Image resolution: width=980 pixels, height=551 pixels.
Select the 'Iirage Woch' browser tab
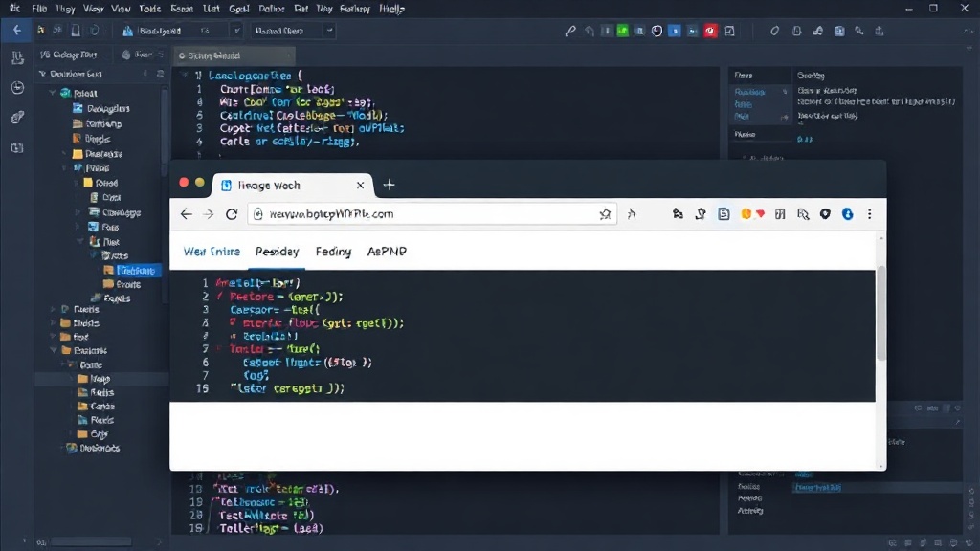(x=292, y=185)
